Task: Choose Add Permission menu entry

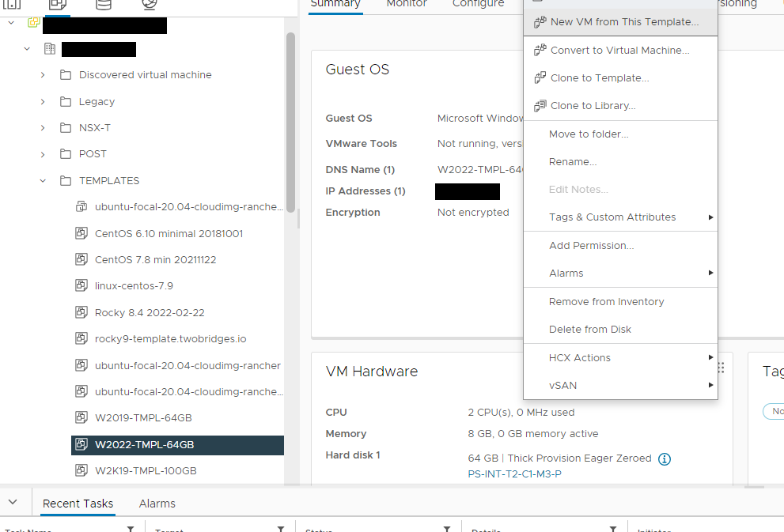Action: [x=620, y=245]
